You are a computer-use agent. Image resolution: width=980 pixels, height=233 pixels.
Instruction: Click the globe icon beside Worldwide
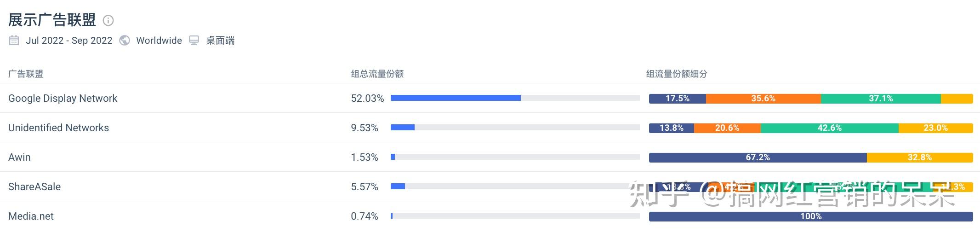pyautogui.click(x=124, y=41)
